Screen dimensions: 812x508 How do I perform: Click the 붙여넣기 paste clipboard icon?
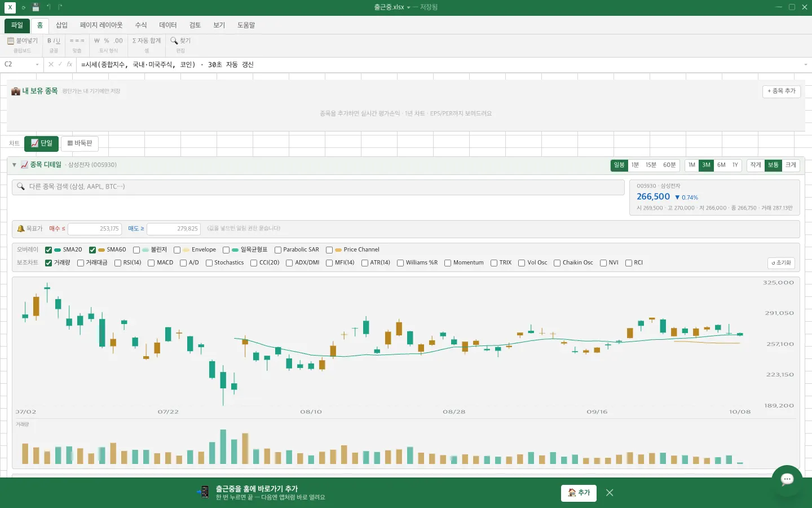[10, 41]
